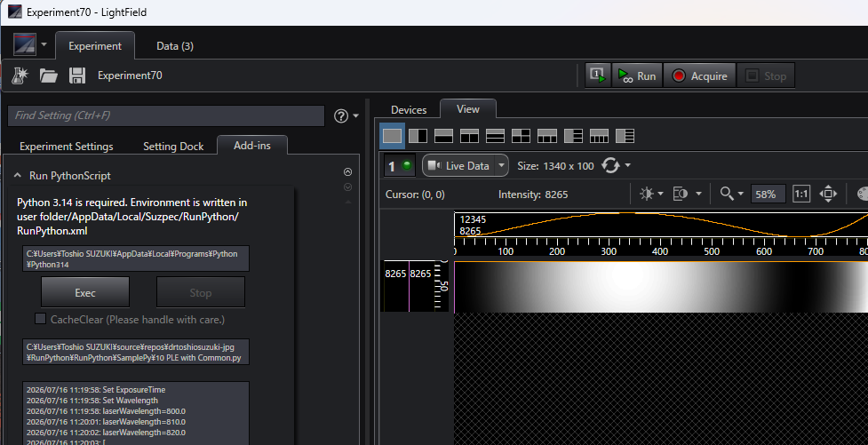Click the color palette icon

pos(863,194)
